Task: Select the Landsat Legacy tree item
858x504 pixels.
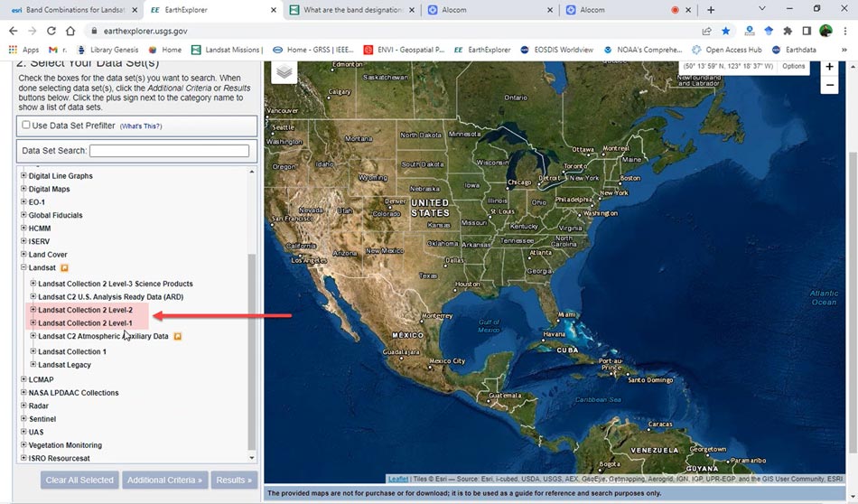Action: [64, 365]
